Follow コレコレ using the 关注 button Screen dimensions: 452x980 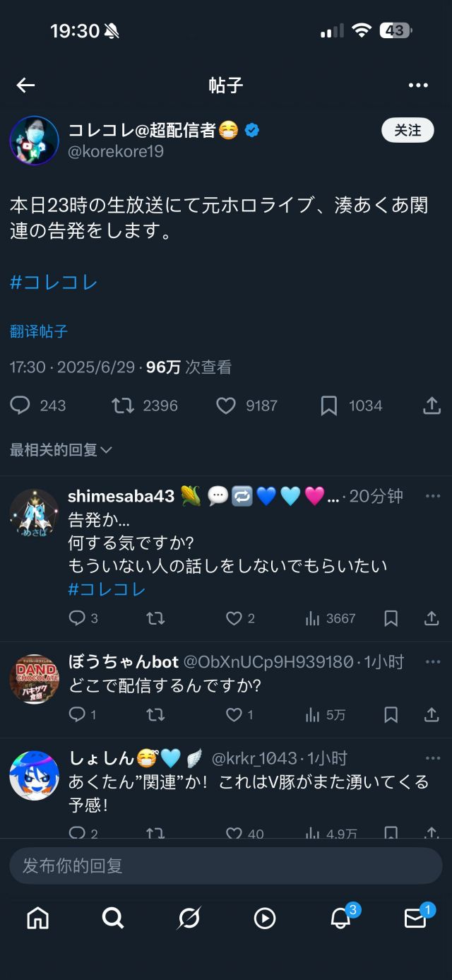408,131
